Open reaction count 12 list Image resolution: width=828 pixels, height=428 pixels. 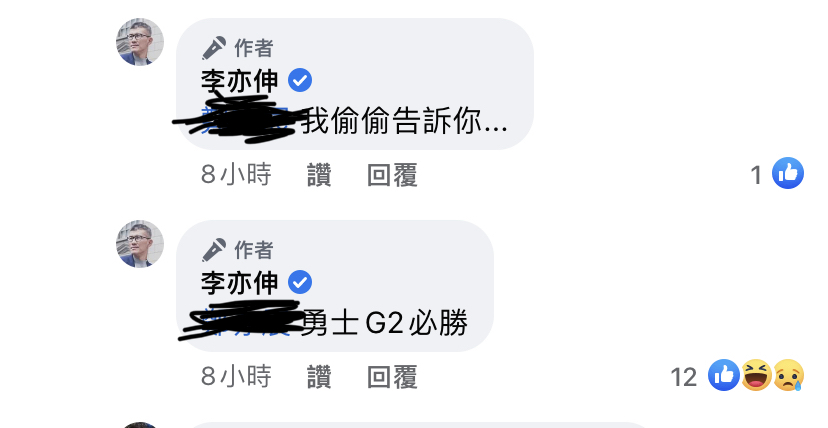coord(684,377)
